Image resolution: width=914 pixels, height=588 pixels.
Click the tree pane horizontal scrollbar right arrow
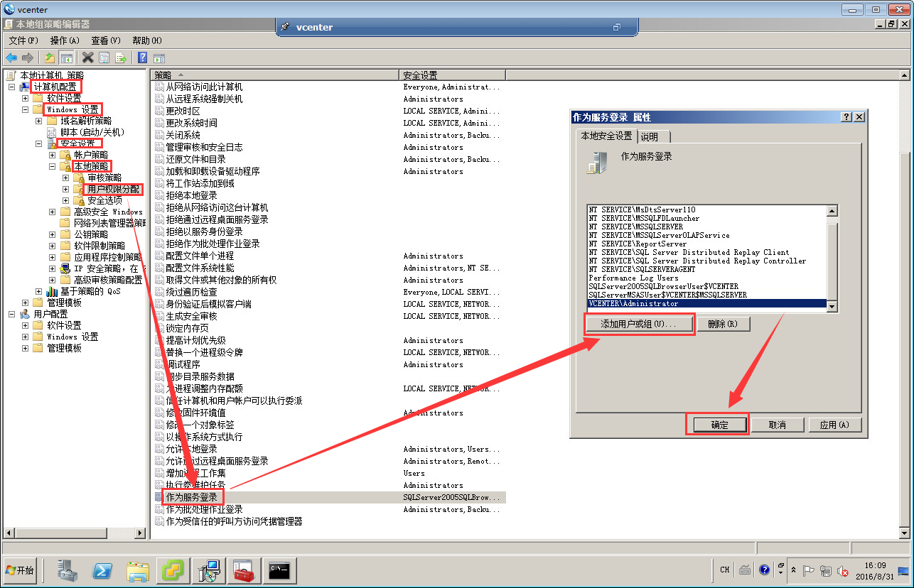141,533
